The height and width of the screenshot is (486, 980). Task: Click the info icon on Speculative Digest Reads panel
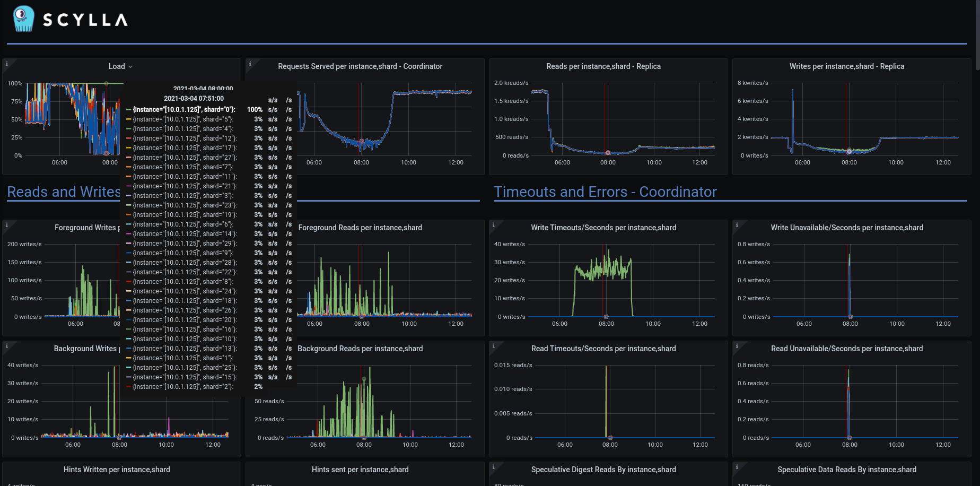pyautogui.click(x=494, y=466)
